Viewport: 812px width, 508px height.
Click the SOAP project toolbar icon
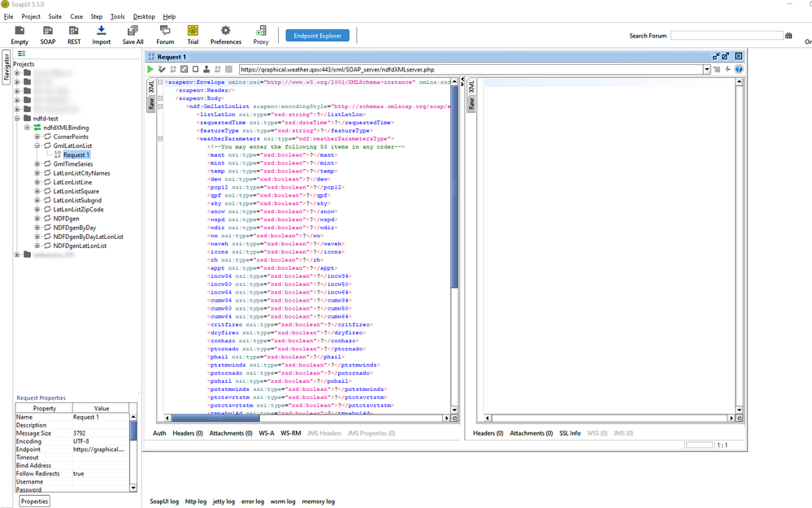point(48,35)
